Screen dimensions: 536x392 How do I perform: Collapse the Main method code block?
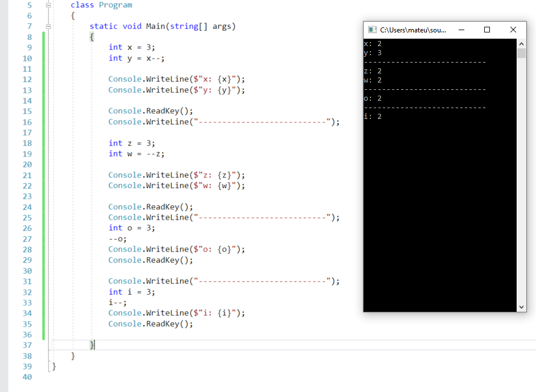coord(48,26)
